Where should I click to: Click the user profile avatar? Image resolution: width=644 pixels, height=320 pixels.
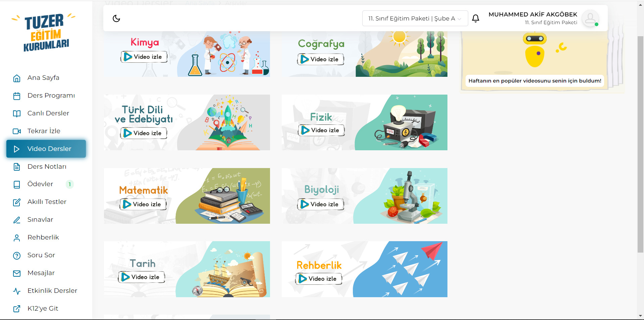click(590, 18)
